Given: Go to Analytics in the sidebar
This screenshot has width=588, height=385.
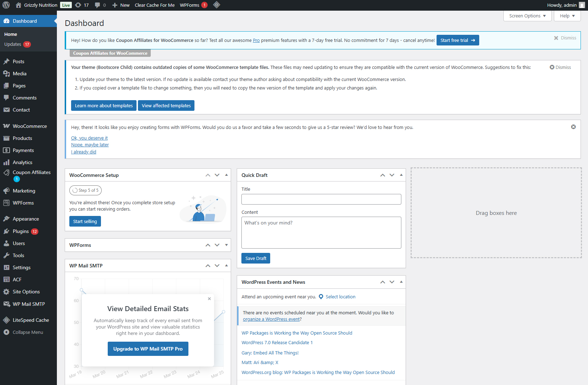Looking at the screenshot, I should [x=22, y=162].
